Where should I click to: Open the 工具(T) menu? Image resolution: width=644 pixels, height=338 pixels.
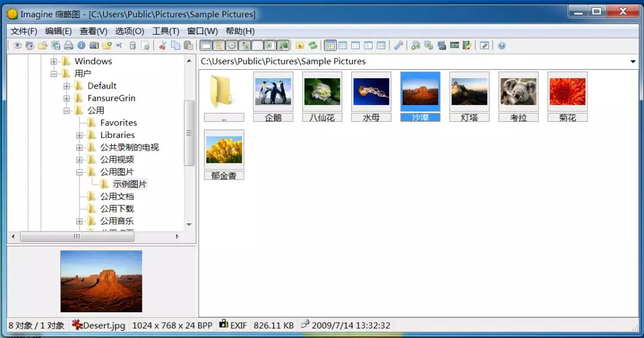(x=166, y=31)
